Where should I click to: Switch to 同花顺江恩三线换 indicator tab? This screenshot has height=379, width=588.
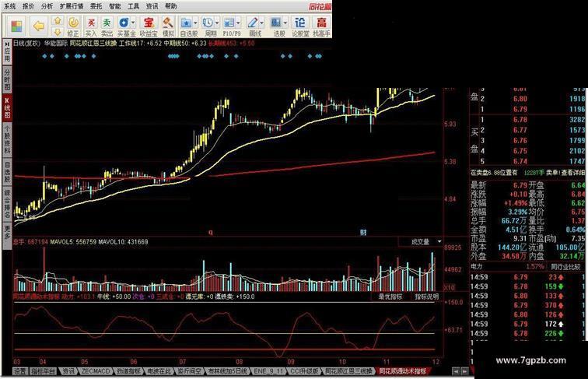348,371
